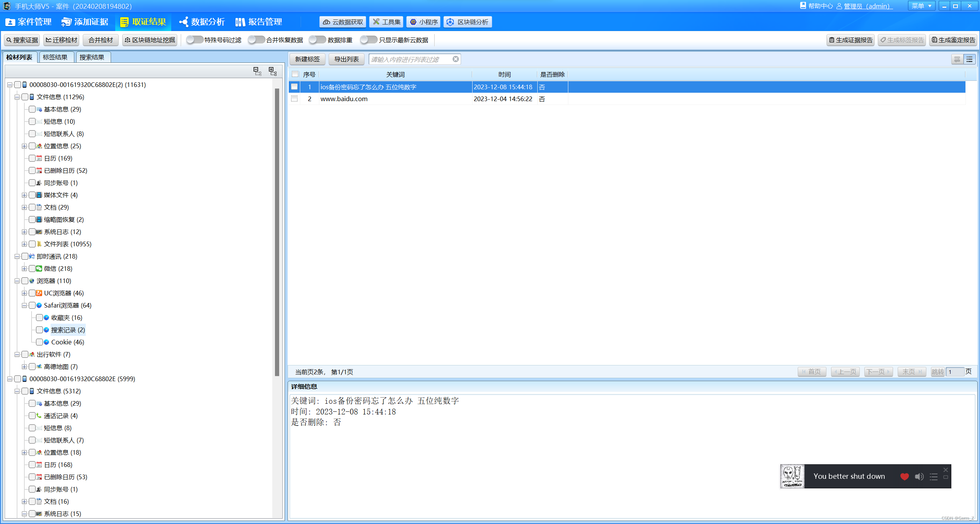Clear the list filter with X icon

pyautogui.click(x=456, y=59)
